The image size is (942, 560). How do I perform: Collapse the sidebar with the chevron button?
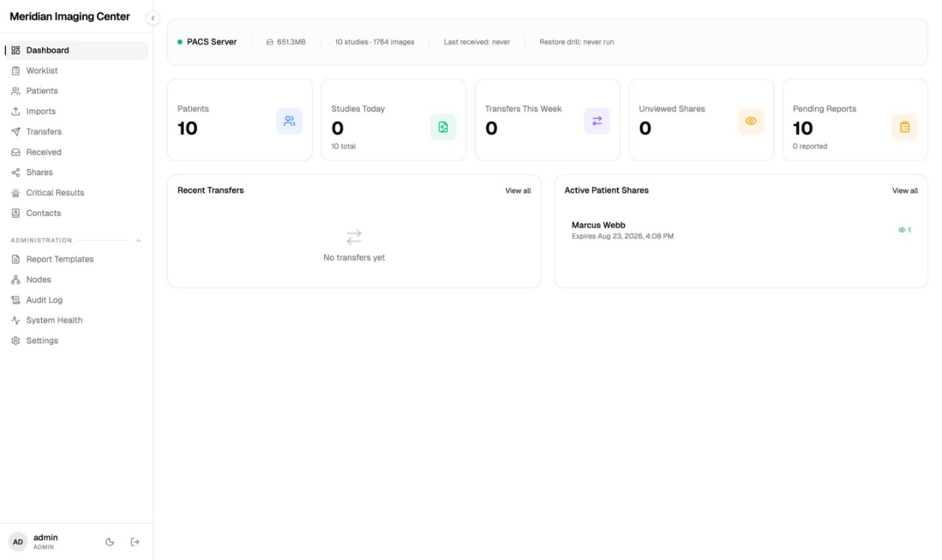point(153,18)
